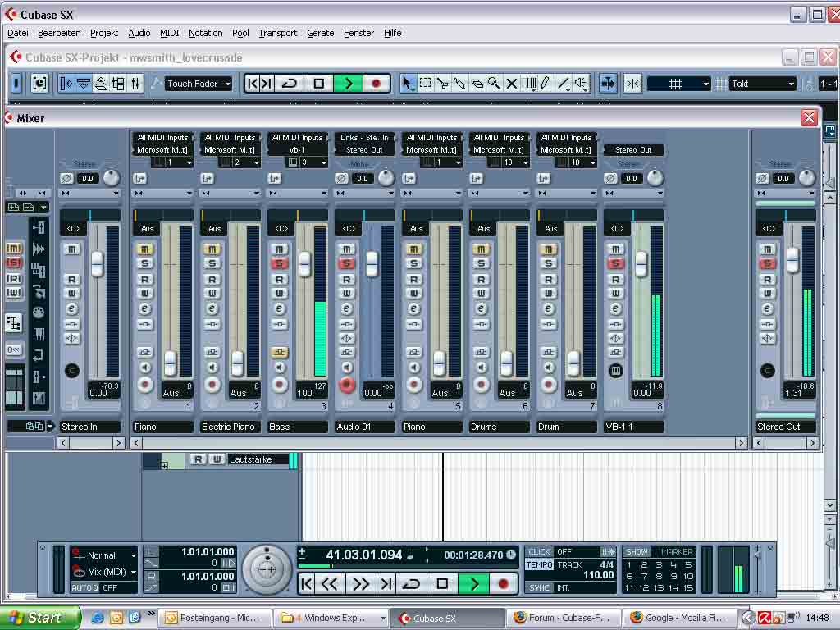Select the Object Selection arrow tool

(x=407, y=84)
